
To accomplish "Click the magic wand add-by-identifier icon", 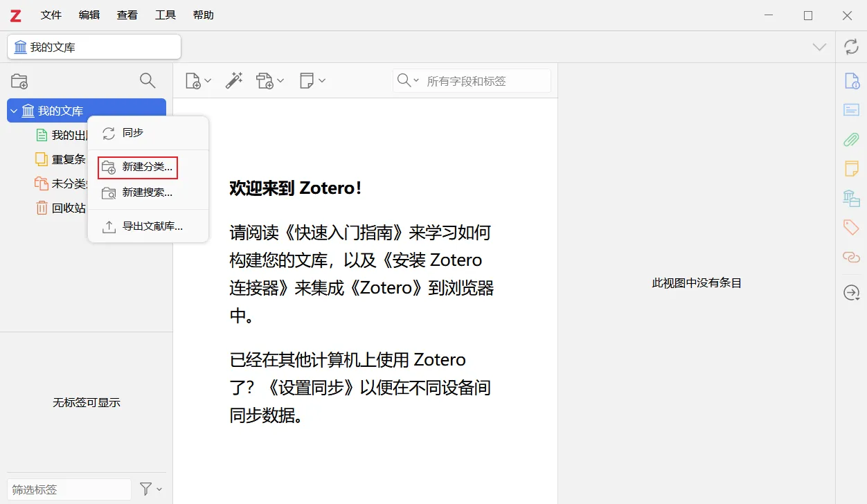I will [234, 81].
